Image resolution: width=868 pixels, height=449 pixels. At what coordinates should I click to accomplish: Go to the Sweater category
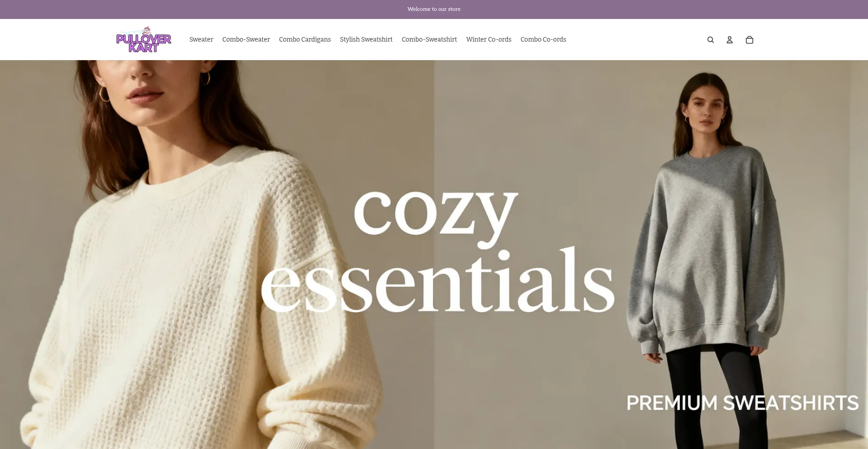click(x=201, y=39)
